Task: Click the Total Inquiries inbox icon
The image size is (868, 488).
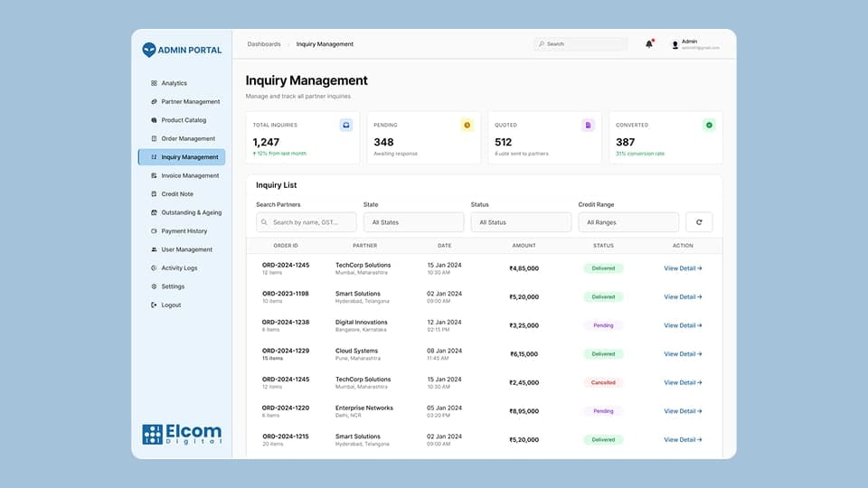Action: pos(345,125)
